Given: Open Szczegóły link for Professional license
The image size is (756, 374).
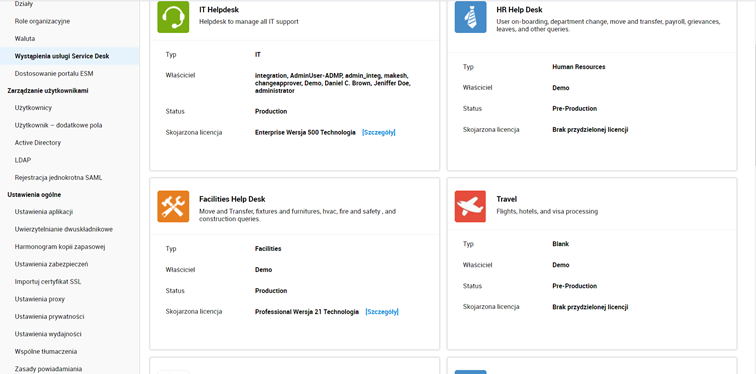Looking at the screenshot, I should 382,312.
